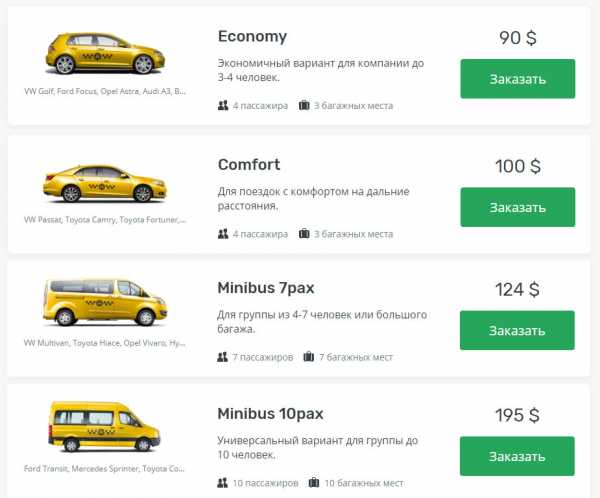Select the Minibus 10pax bus image
Image resolution: width=600 pixels, height=498 pixels.
pos(104,427)
